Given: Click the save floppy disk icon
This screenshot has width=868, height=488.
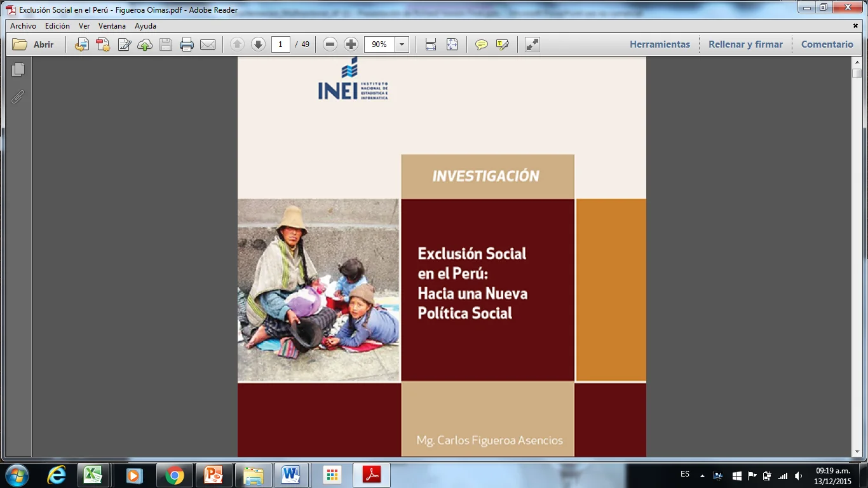Looking at the screenshot, I should 166,44.
